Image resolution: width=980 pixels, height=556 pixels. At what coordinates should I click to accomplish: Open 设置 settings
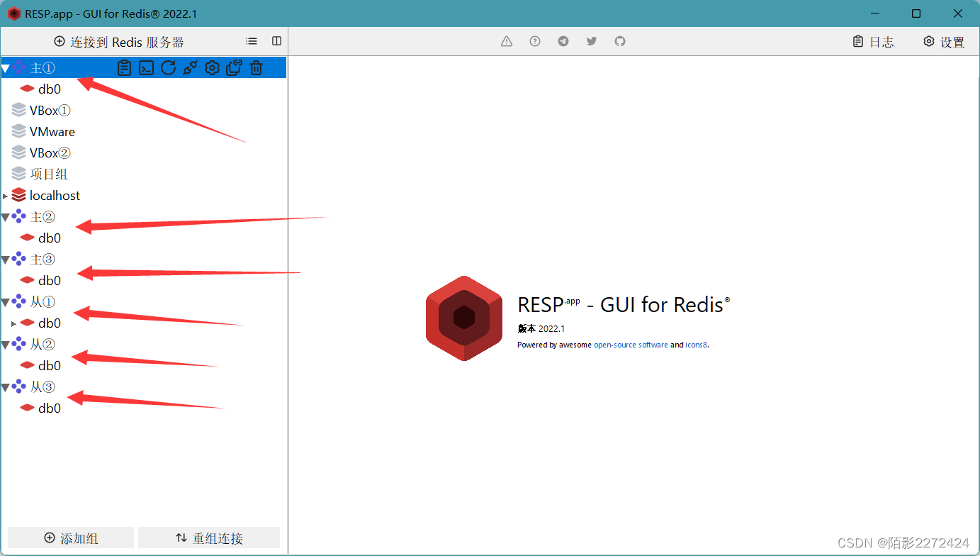tap(944, 42)
